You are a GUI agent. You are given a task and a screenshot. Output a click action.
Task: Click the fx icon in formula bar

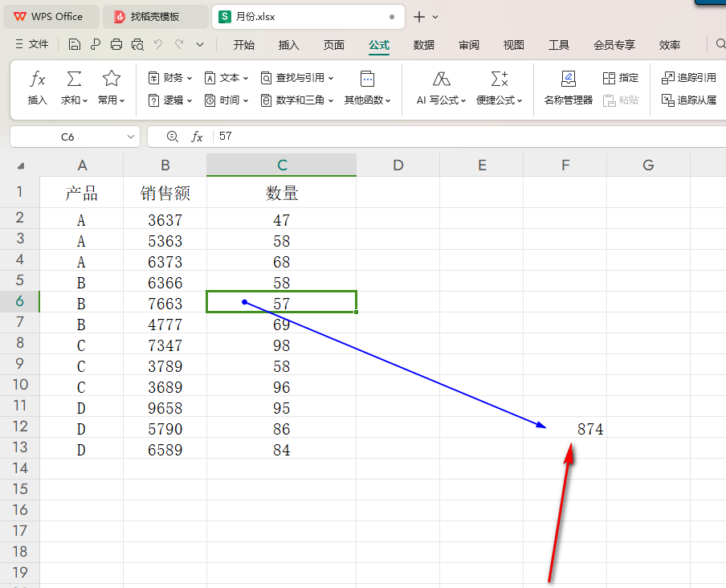pyautogui.click(x=198, y=137)
